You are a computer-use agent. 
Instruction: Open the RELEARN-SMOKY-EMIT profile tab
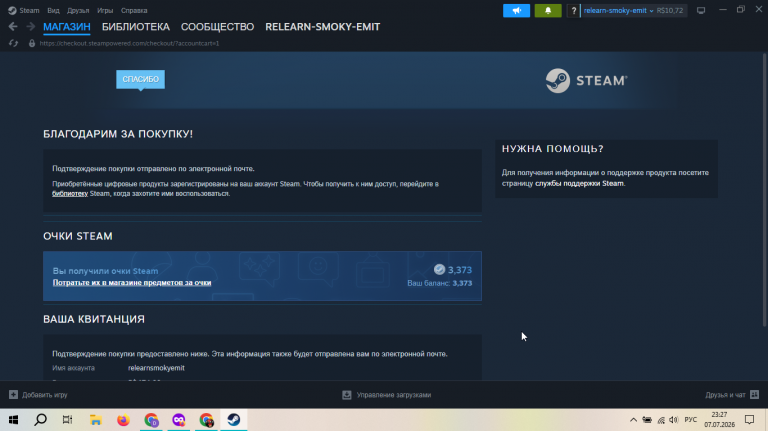(322, 27)
